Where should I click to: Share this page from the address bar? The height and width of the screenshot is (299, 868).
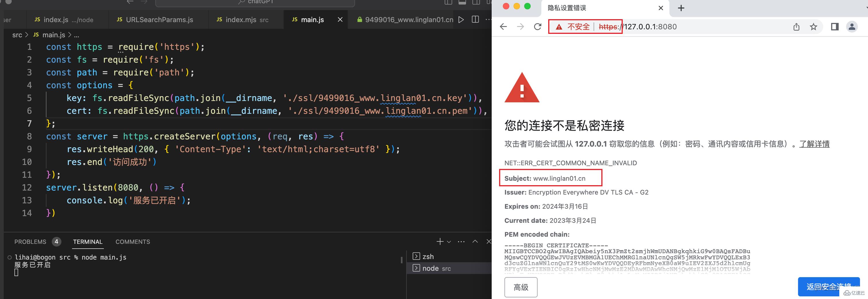tap(796, 27)
